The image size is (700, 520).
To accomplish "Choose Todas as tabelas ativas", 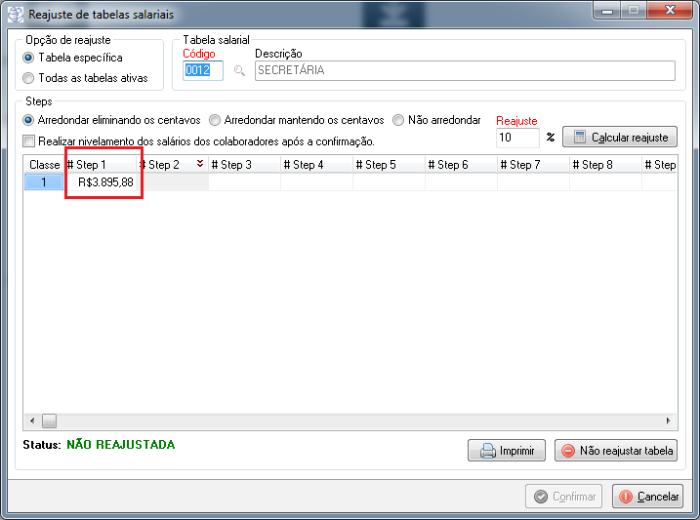I will click(x=29, y=77).
